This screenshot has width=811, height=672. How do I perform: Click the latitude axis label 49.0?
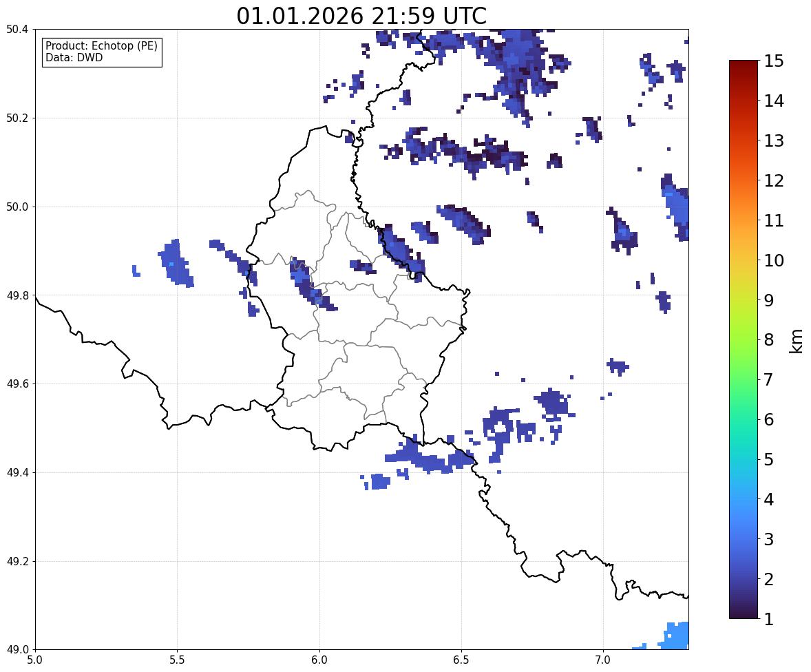point(18,650)
